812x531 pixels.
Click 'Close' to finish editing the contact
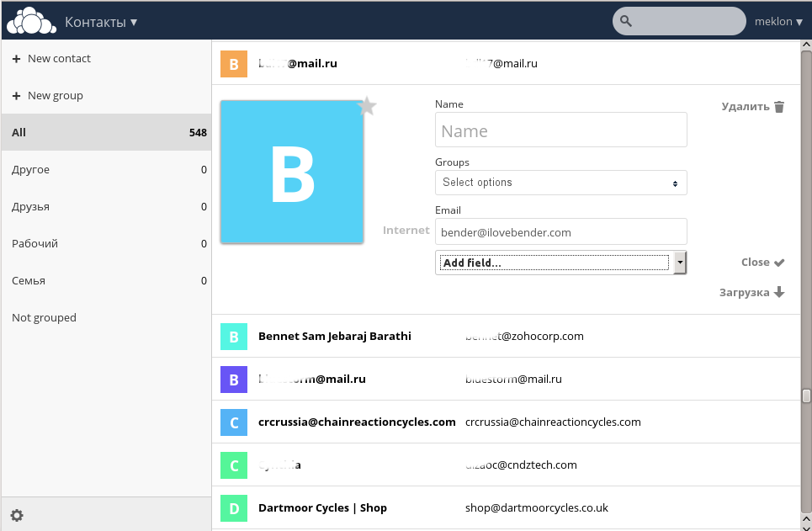(753, 263)
